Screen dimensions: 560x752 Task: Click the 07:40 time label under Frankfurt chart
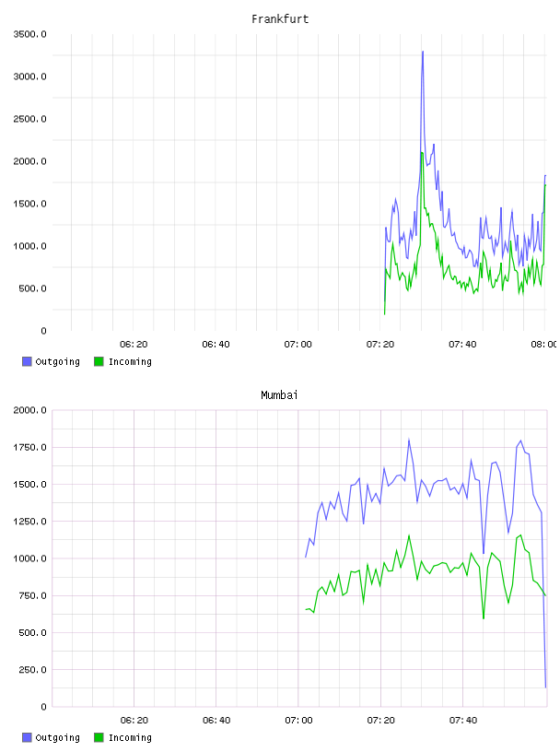(462, 345)
